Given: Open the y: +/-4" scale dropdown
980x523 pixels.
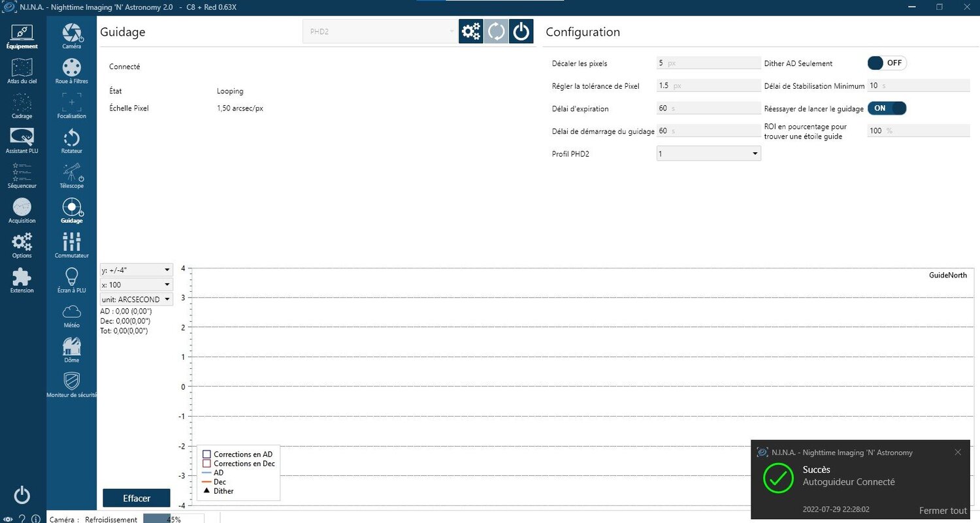Looking at the screenshot, I should pos(136,270).
